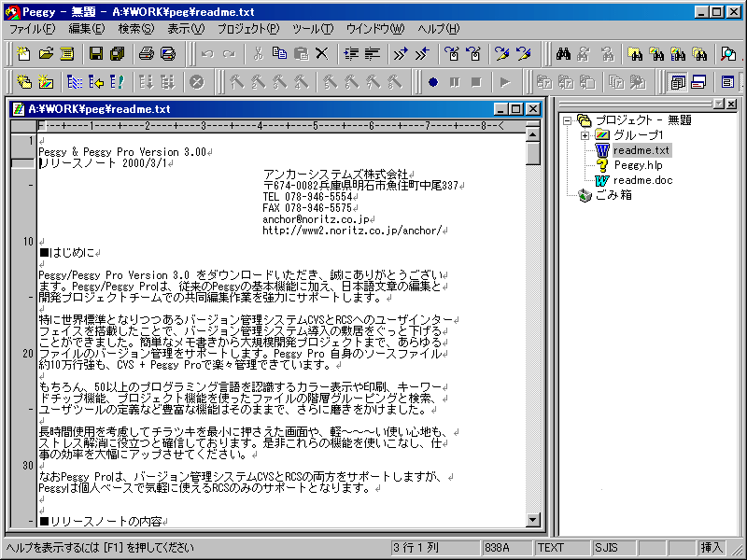Open the ウインドウ(W) menu

click(375, 29)
